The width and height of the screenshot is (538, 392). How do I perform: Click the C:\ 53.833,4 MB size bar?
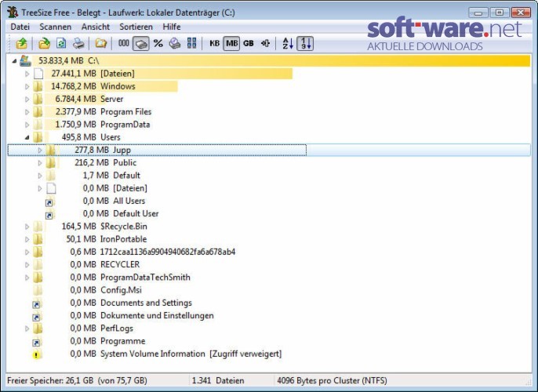[282, 60]
